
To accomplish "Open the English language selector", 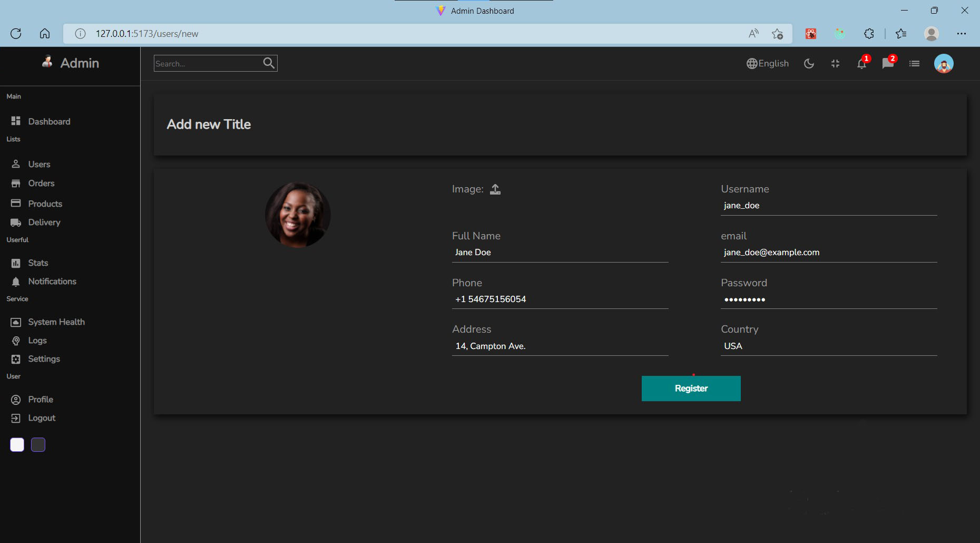I will point(768,63).
